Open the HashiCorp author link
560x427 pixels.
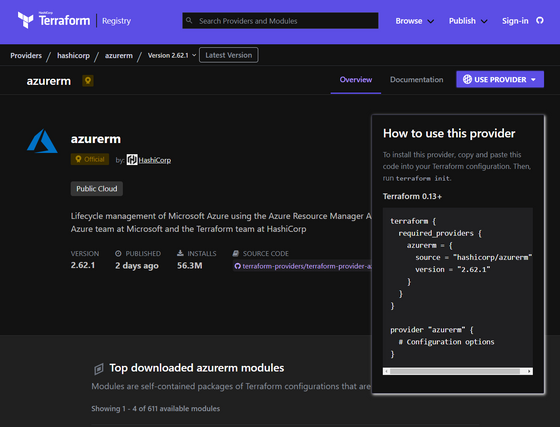(x=155, y=160)
